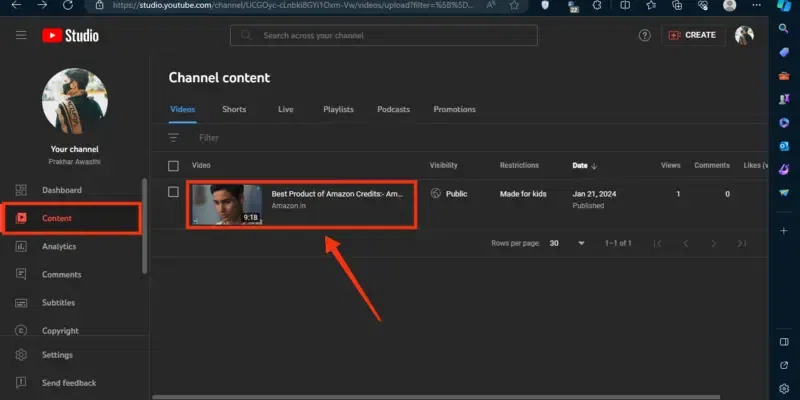The height and width of the screenshot is (400, 800).
Task: Open the video thumbnail showing 9:18 duration
Action: pyautogui.click(x=227, y=205)
